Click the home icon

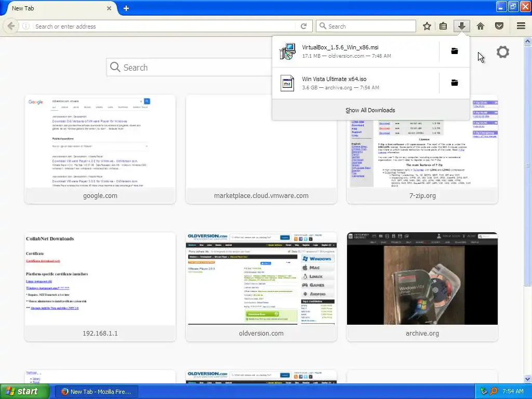[x=481, y=26]
